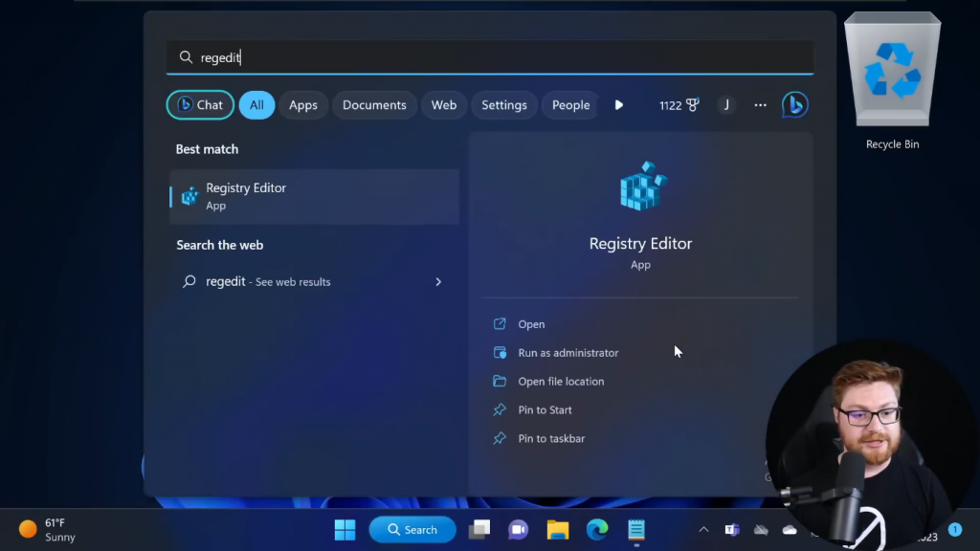The image size is (980, 551).
Task: Click the search magnifier icon in box
Action: (x=186, y=57)
